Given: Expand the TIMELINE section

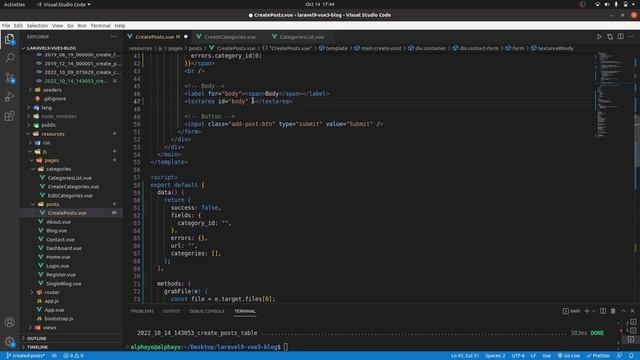Looking at the screenshot, I should click(37, 347).
